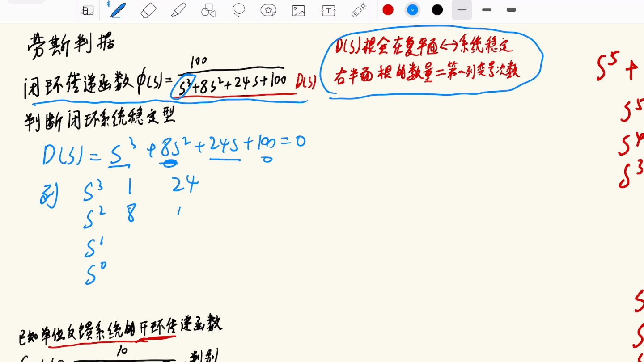Select the Text box tool
644x362 pixels.
click(x=328, y=10)
